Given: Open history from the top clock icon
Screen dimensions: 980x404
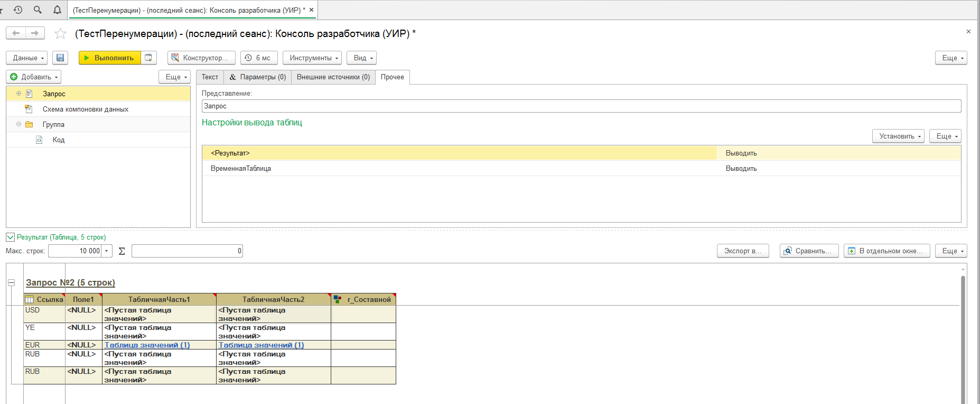Looking at the screenshot, I should click(x=18, y=10).
